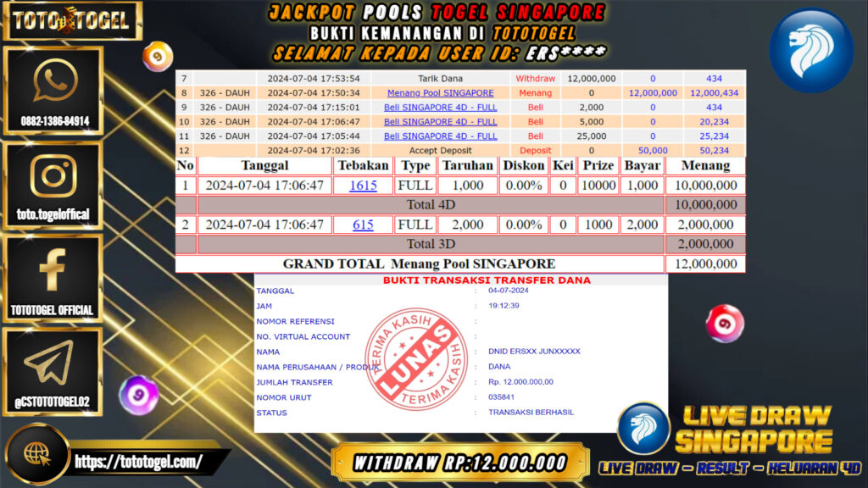Click the toto.togeloffical Instagram handle
868x488 pixels.
click(53, 214)
